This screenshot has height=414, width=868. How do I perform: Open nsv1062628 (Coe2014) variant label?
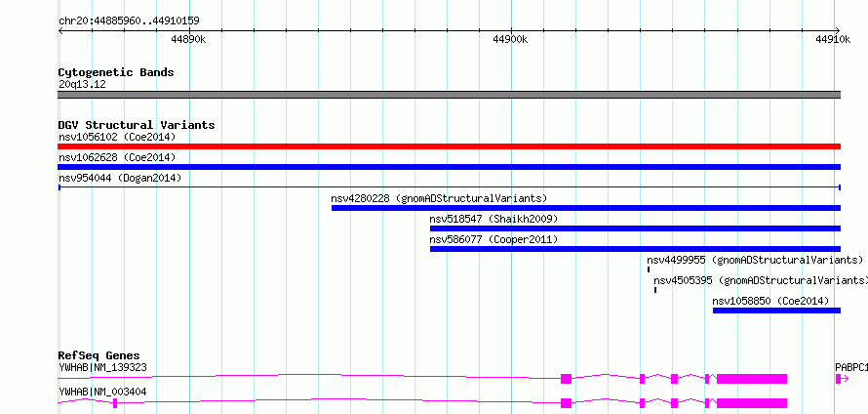(117, 157)
